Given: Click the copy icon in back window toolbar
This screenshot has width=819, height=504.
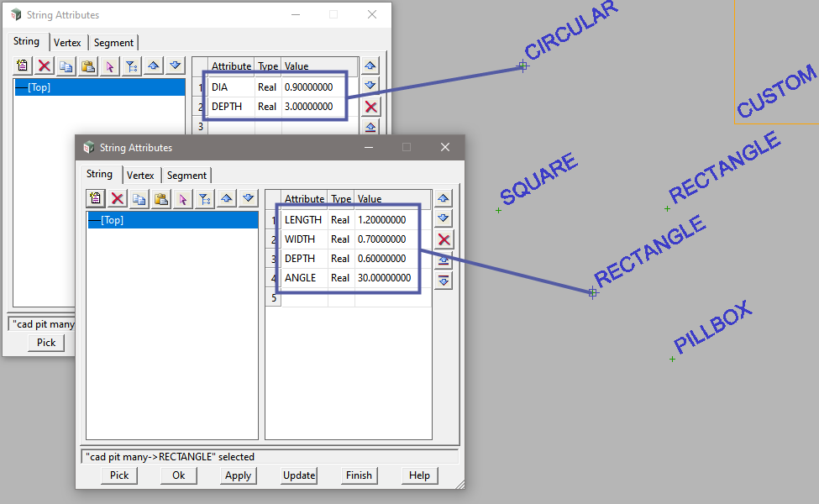Looking at the screenshot, I should 66,66.
